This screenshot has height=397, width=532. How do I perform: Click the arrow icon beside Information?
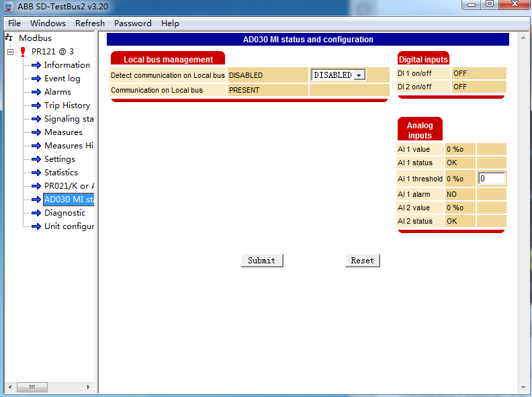(x=36, y=65)
